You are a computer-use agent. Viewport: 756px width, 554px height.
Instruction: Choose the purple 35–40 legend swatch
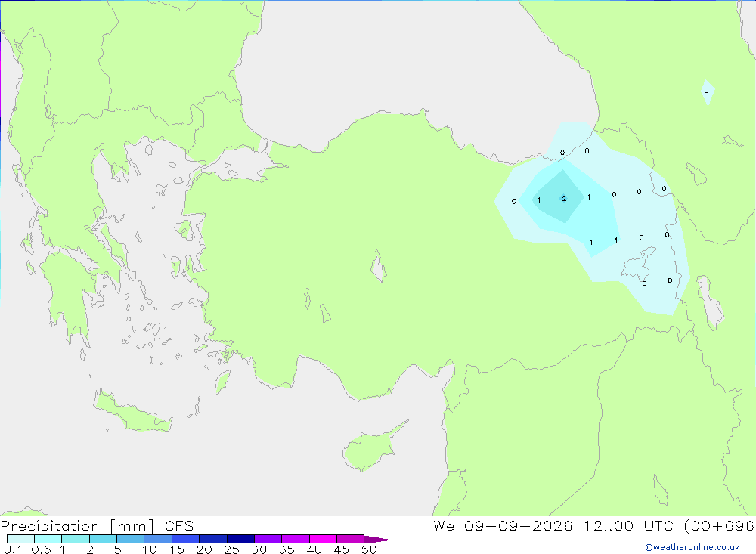[x=296, y=539]
